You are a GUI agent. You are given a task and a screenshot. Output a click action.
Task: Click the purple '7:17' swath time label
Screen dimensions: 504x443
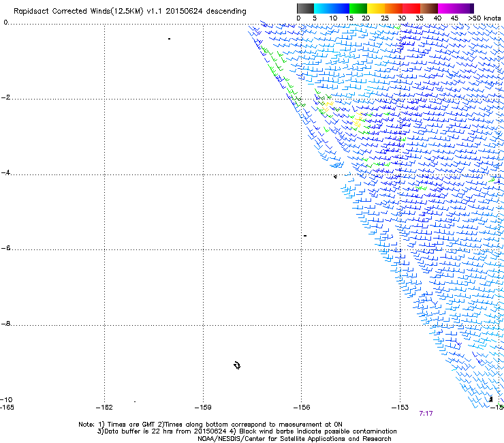point(426,414)
